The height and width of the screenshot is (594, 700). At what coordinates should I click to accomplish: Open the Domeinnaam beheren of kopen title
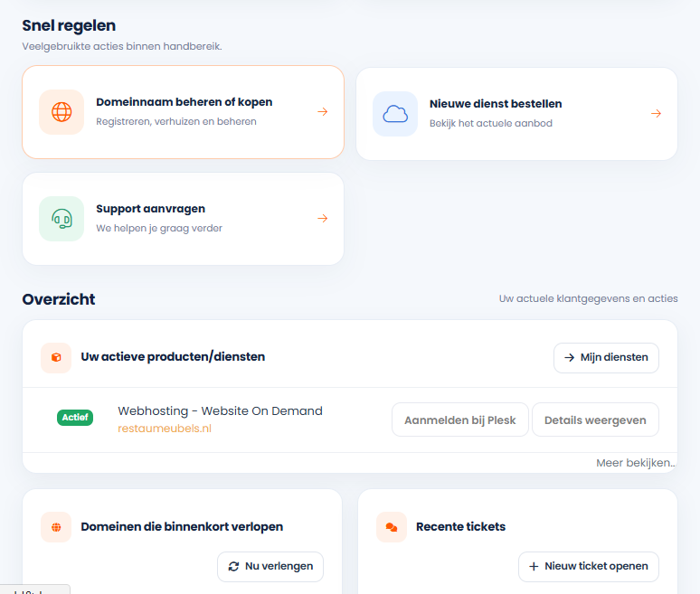184,102
